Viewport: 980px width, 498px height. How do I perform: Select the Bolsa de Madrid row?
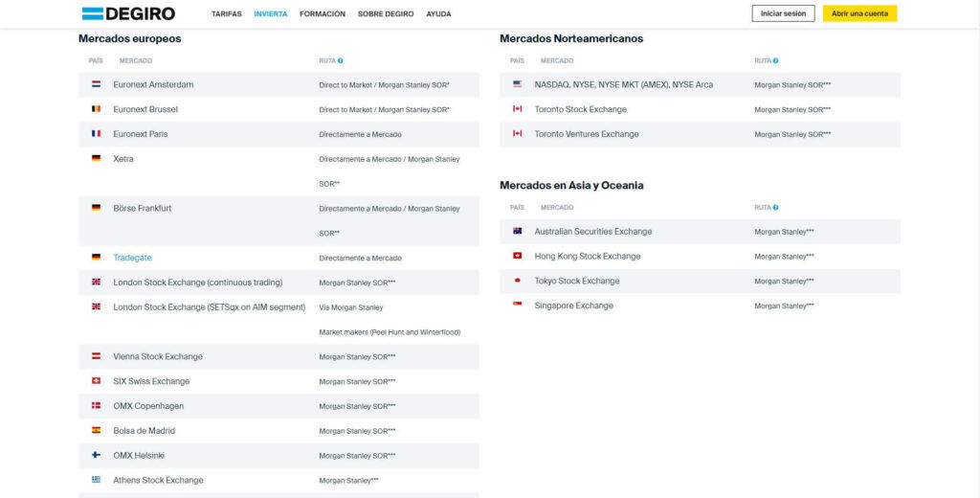coord(145,431)
